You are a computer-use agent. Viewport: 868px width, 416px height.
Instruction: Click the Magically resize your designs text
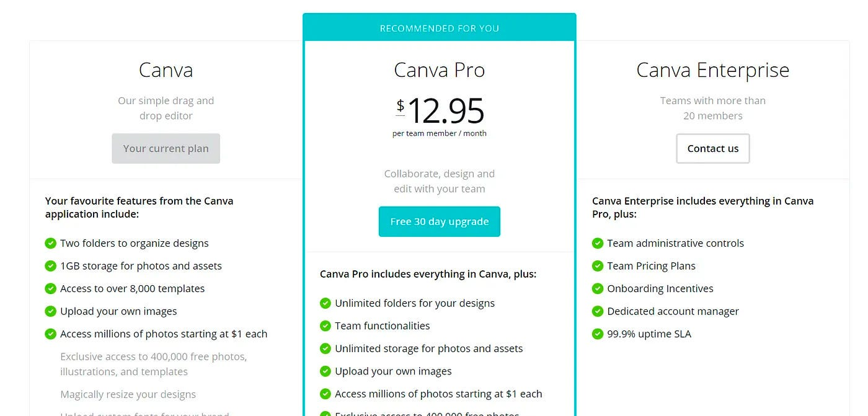pos(128,394)
